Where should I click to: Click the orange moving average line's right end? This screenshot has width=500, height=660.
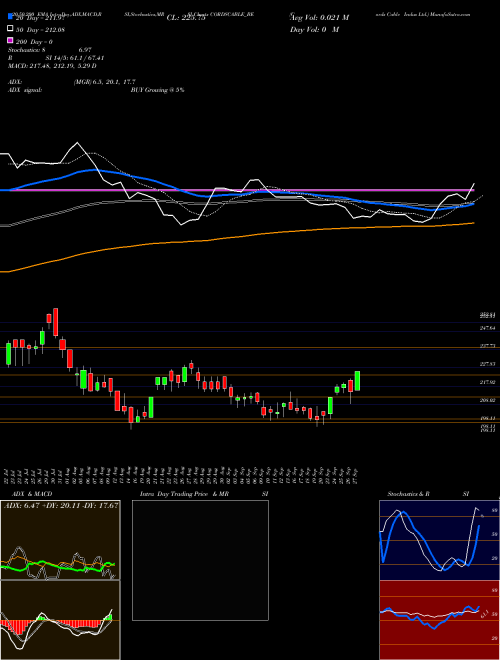click(x=472, y=224)
